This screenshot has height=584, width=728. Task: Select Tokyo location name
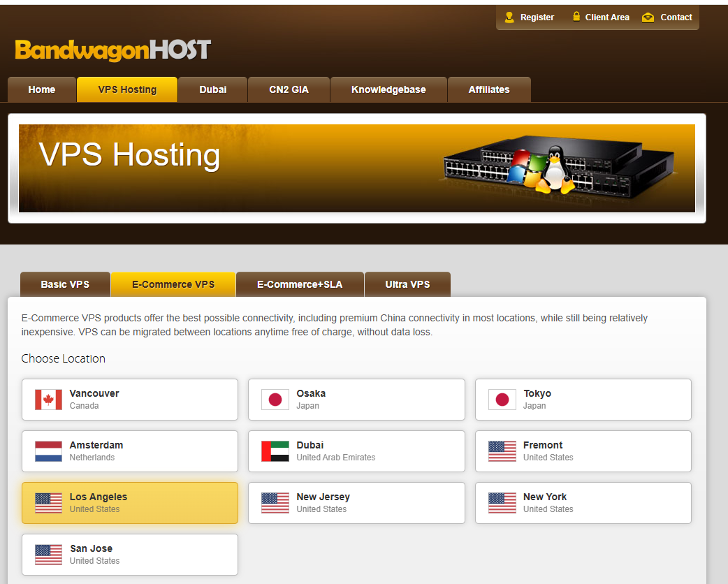pos(537,393)
